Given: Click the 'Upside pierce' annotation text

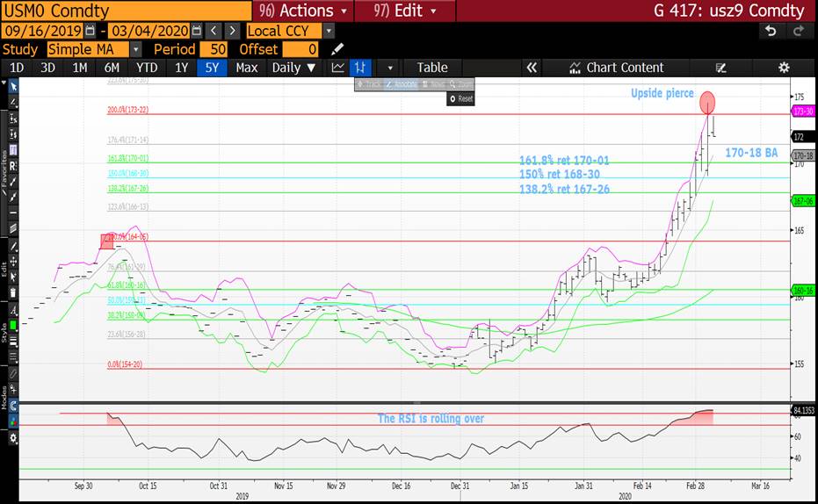Looking at the screenshot, I should [x=662, y=93].
